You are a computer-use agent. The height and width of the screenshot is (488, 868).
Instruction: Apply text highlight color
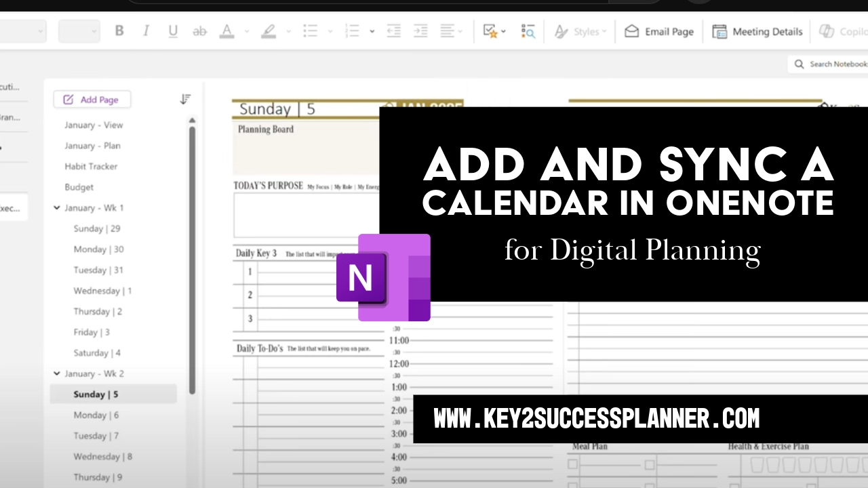point(269,31)
